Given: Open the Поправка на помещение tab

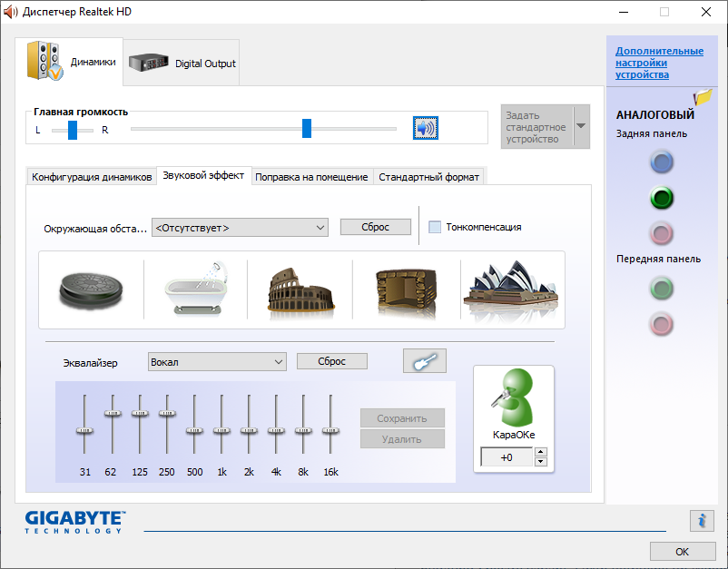Looking at the screenshot, I should [x=311, y=177].
